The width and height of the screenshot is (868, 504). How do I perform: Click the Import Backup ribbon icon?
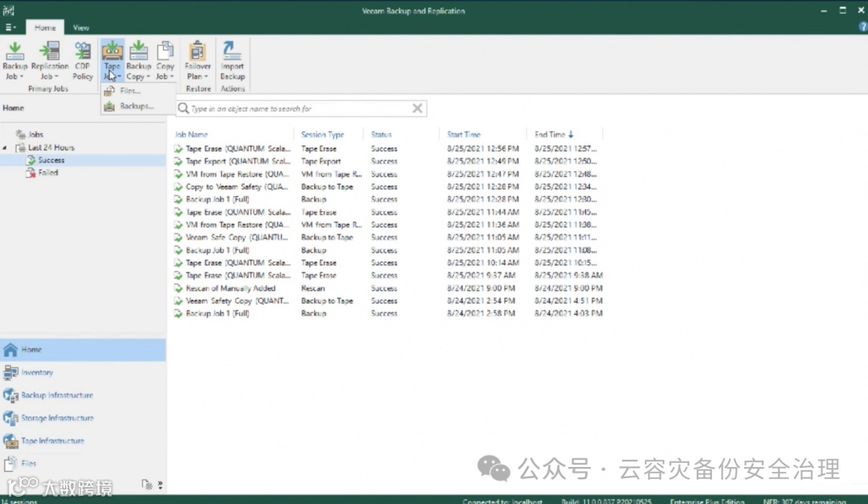pyautogui.click(x=232, y=60)
